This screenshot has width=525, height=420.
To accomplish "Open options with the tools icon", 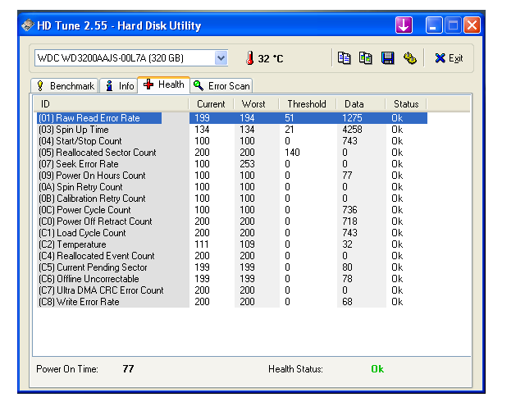I will pyautogui.click(x=410, y=58).
